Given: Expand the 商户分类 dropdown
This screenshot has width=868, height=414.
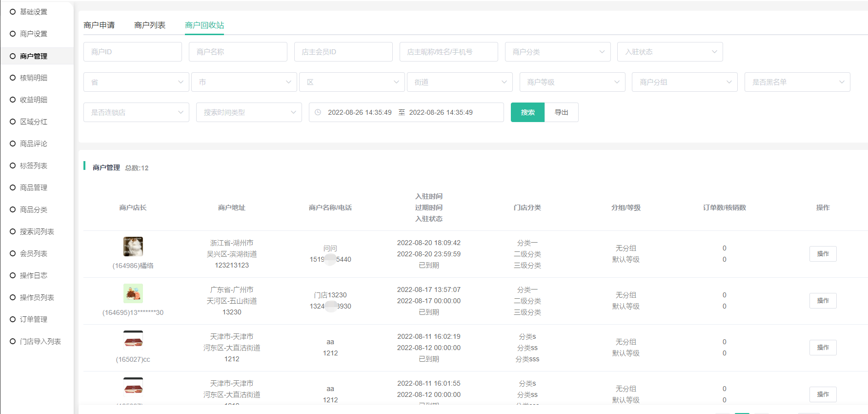Looking at the screenshot, I should click(558, 52).
